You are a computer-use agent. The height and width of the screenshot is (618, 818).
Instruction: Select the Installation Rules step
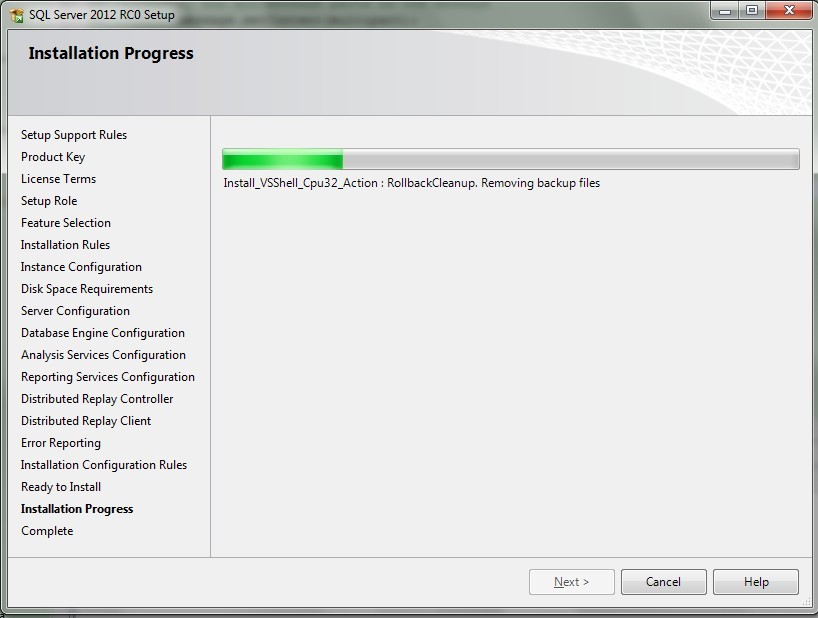[x=65, y=245]
